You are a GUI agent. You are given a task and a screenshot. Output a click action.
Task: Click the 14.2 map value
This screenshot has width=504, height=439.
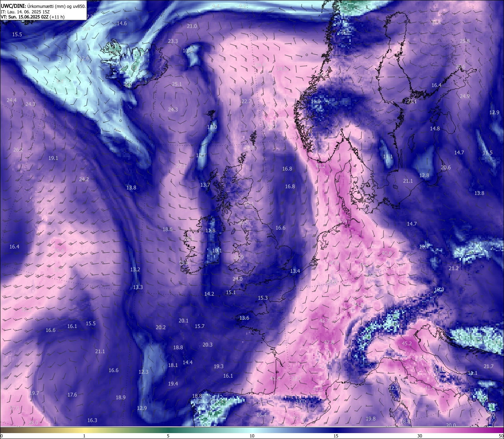[209, 294]
